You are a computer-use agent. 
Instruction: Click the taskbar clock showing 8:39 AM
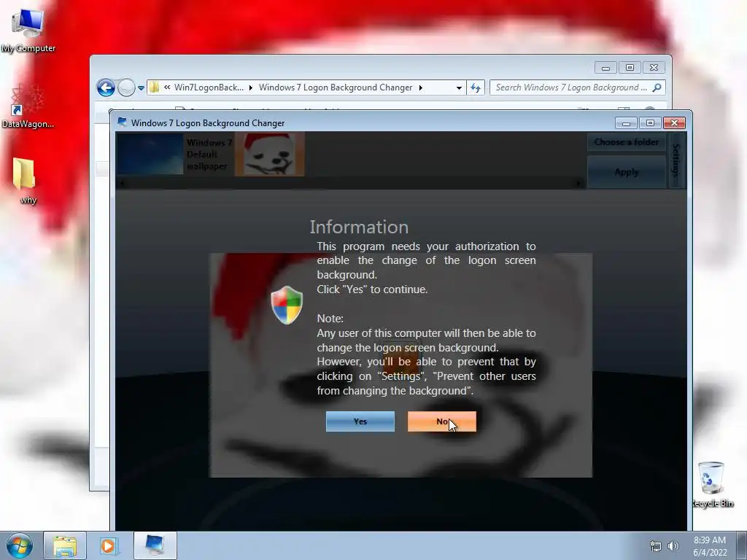coord(710,546)
